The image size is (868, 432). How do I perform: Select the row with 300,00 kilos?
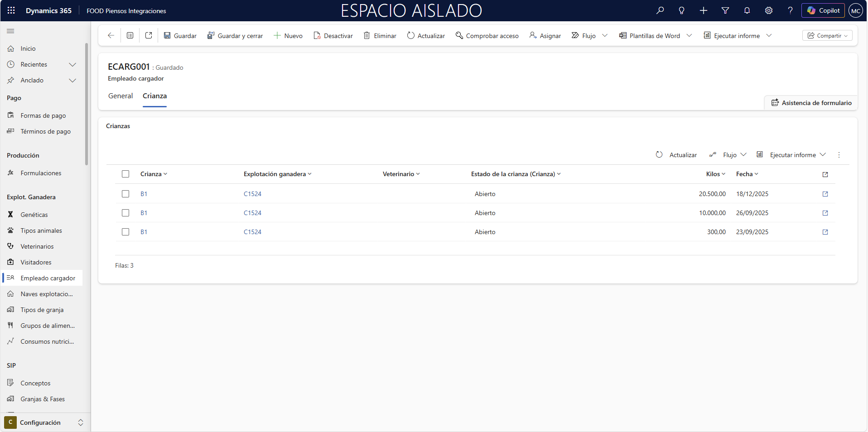click(x=125, y=232)
